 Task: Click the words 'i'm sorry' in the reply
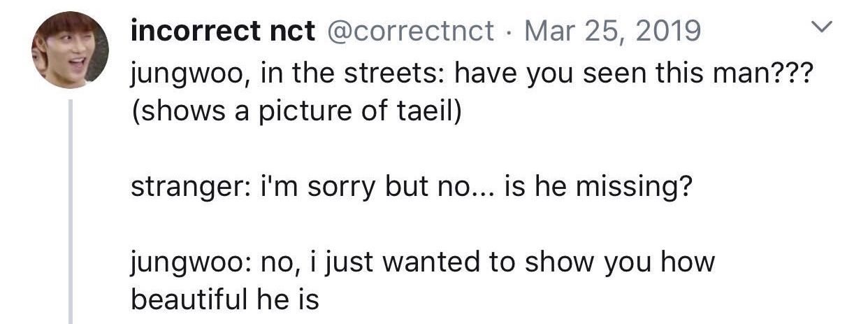click(x=307, y=188)
